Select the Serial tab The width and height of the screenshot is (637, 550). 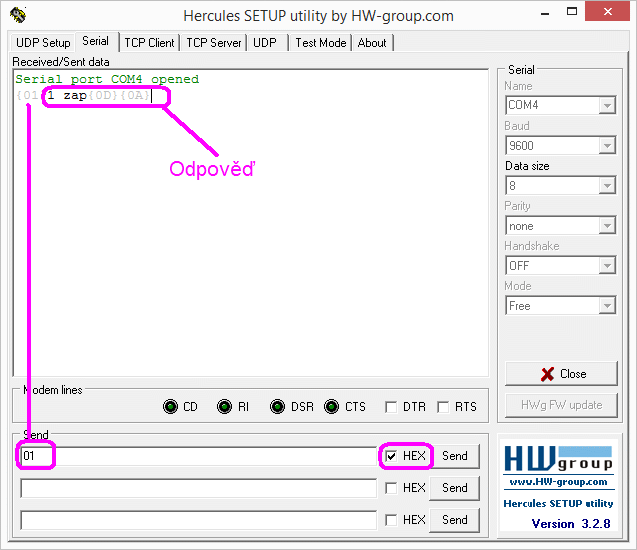[95, 41]
